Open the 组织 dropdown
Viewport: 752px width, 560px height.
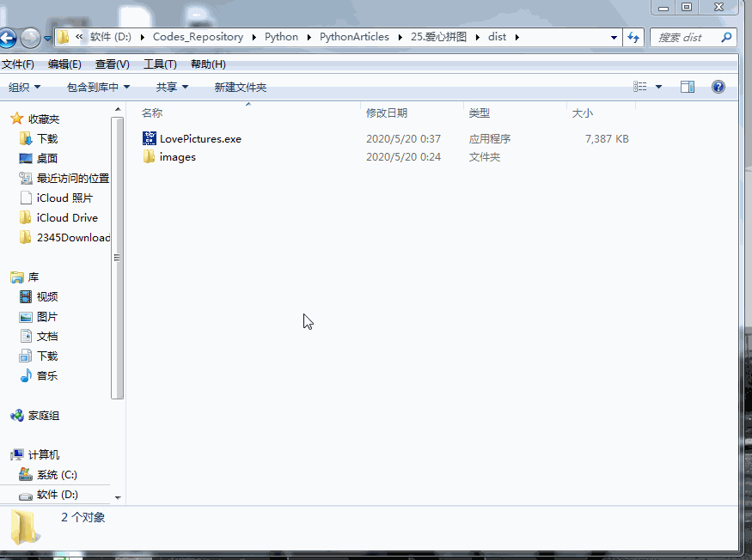[24, 87]
